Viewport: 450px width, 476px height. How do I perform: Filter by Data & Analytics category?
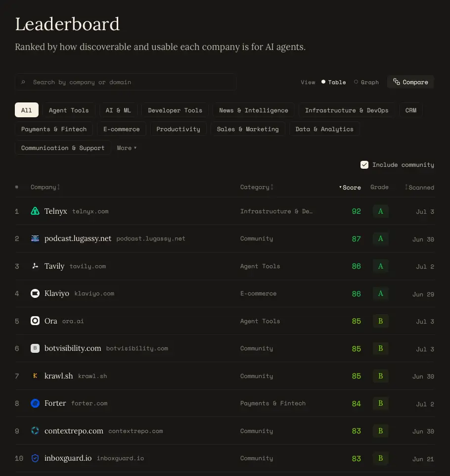tap(325, 129)
